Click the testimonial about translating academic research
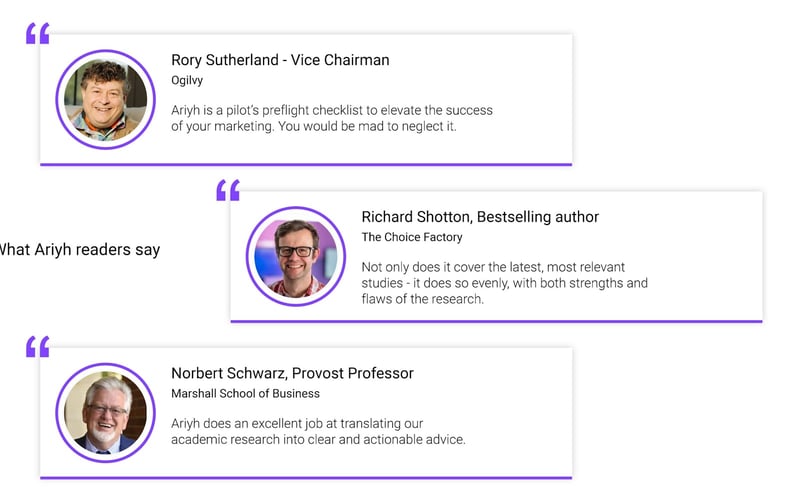This screenshot has width=800, height=500. pyautogui.click(x=318, y=432)
